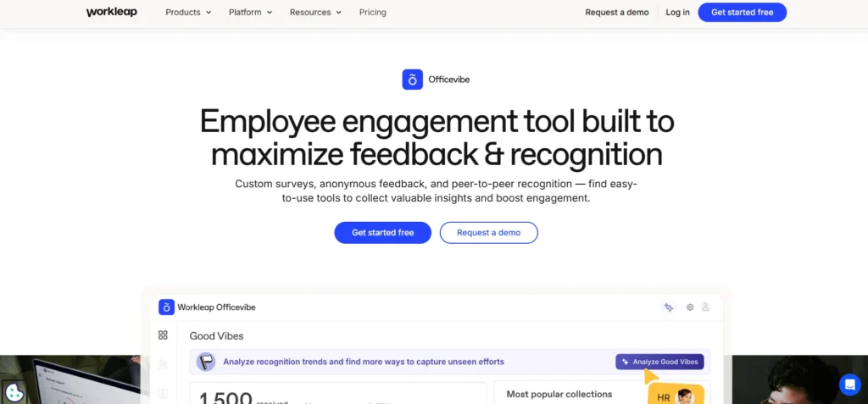Click the dashboard grid sidebar icon
The height and width of the screenshot is (404, 868).
163,335
